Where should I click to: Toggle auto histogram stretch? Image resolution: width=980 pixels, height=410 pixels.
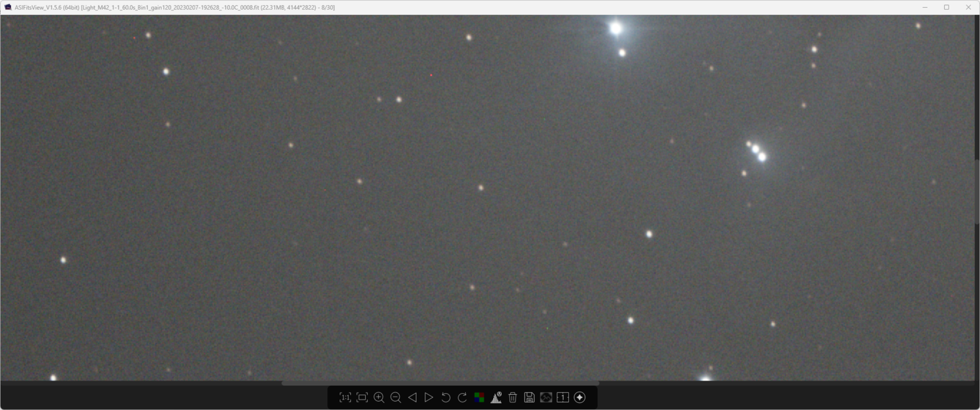tap(496, 398)
